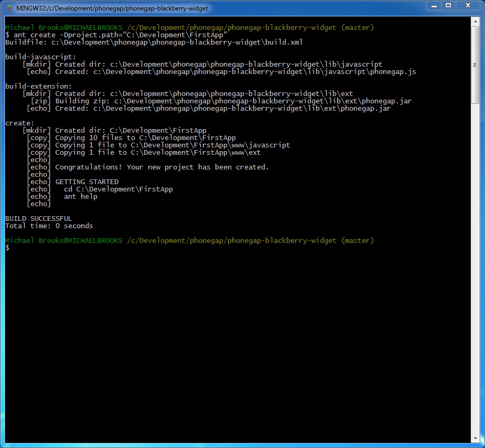The height and width of the screenshot is (448, 485).
Task: Click the BUILD SUCCESSFUL message
Action: coord(38,219)
